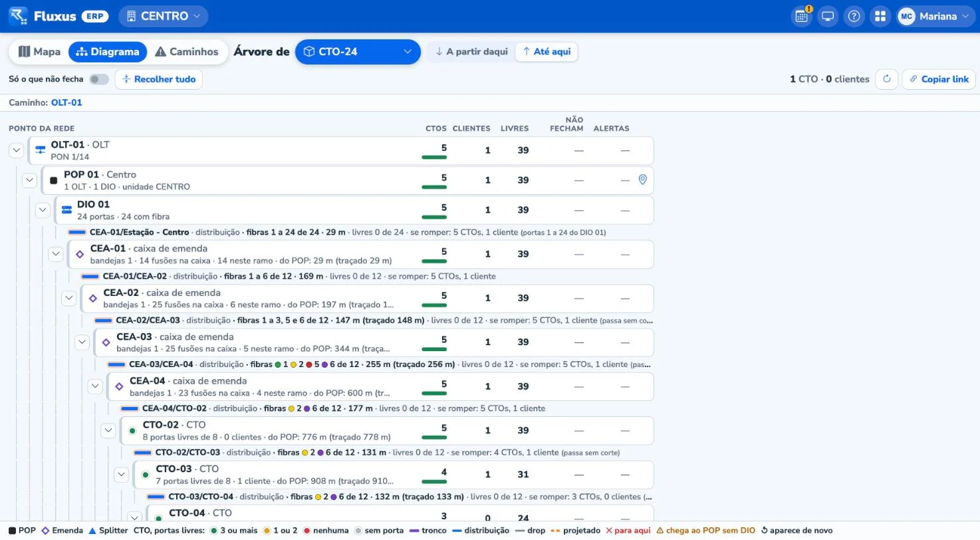Image resolution: width=980 pixels, height=540 pixels.
Task: Open the apps grid icon
Action: 880,16
